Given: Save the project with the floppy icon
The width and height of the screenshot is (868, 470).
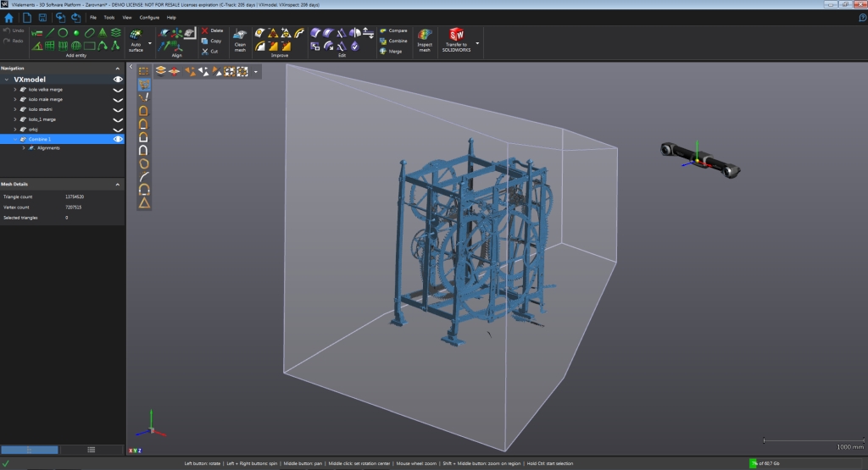Looking at the screenshot, I should [x=42, y=17].
